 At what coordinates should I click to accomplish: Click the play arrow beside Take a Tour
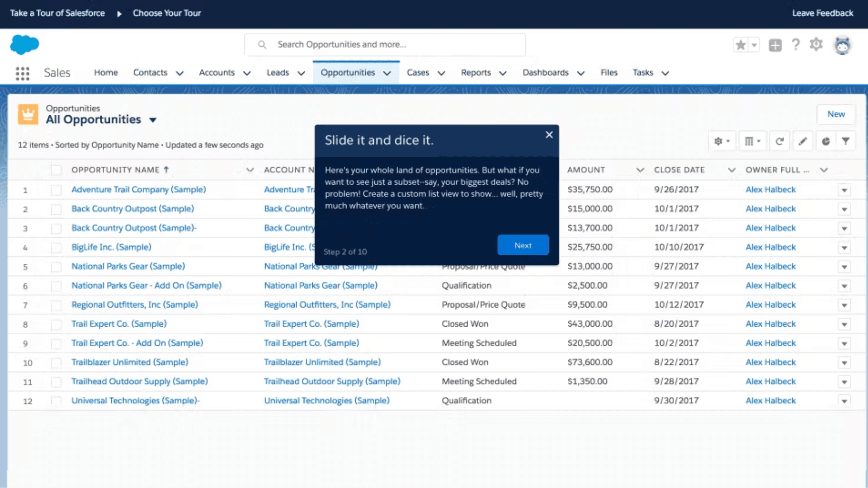point(119,14)
